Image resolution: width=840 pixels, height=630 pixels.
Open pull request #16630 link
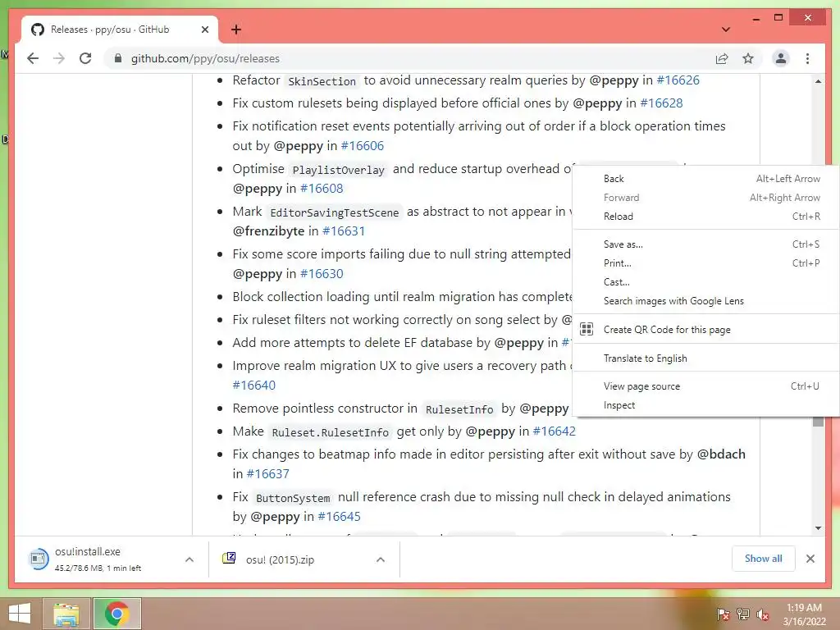[x=322, y=274]
